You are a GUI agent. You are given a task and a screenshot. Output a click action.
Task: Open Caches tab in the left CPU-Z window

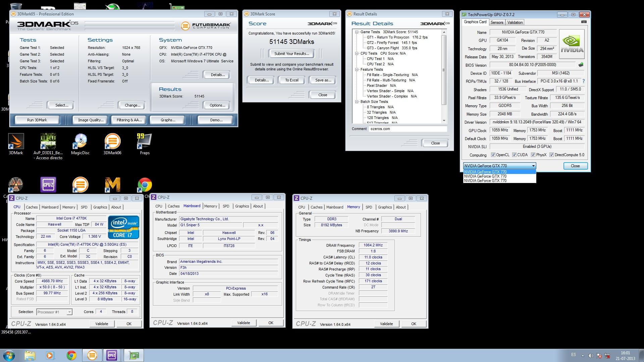pos(32,207)
